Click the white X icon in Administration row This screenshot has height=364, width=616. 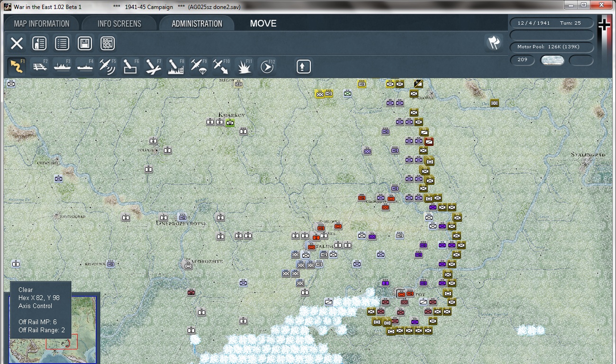click(17, 44)
